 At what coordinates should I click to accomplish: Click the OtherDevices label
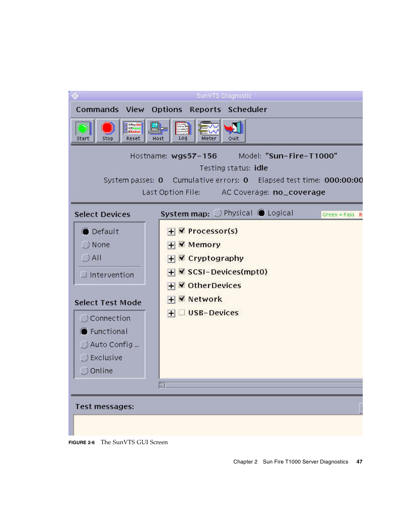coord(215,286)
